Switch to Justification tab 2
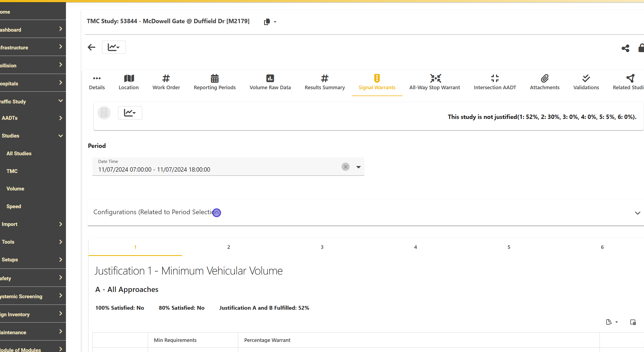 tap(228, 247)
